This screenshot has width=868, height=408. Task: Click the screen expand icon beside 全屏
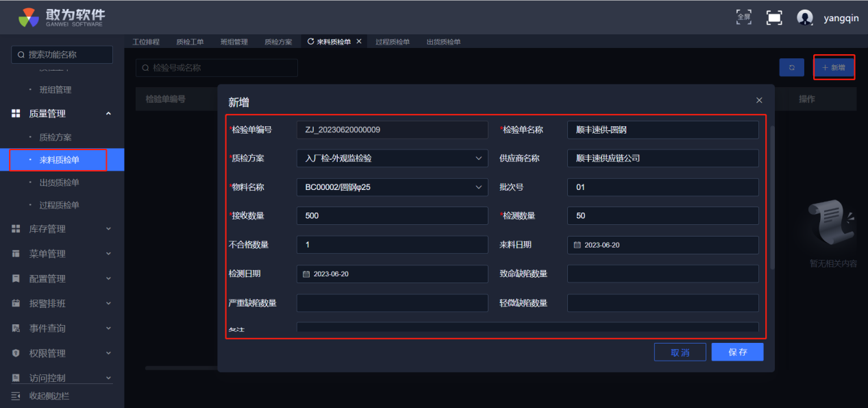click(774, 18)
